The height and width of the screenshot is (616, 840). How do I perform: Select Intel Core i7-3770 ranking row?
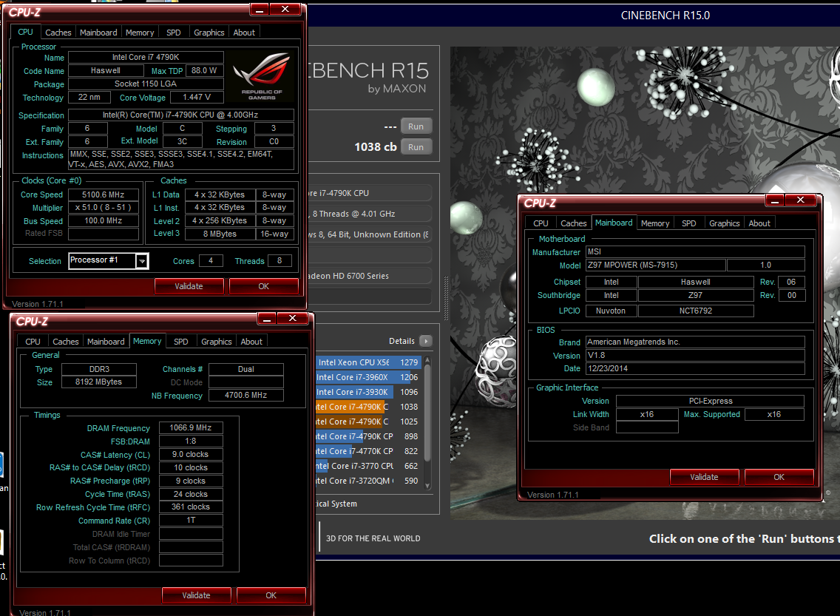click(368, 466)
